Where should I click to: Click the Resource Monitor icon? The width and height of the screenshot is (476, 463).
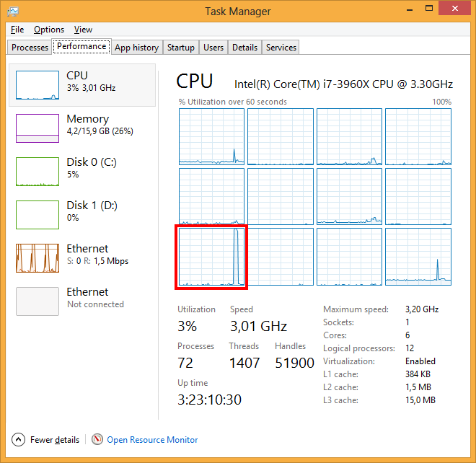(97, 439)
